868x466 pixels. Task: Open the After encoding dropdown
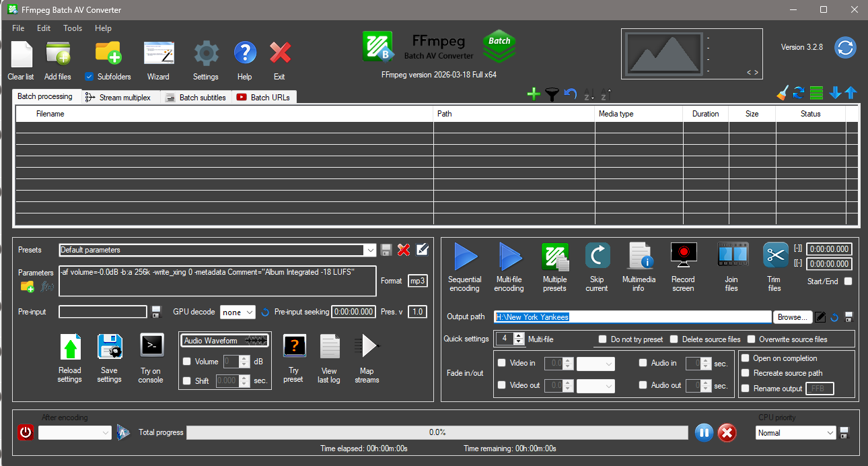coord(75,432)
